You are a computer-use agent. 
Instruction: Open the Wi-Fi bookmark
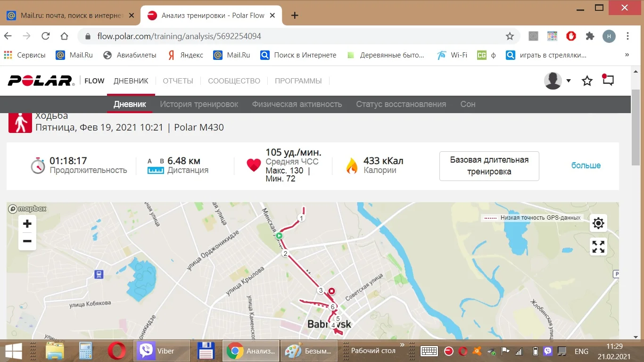[x=452, y=55]
